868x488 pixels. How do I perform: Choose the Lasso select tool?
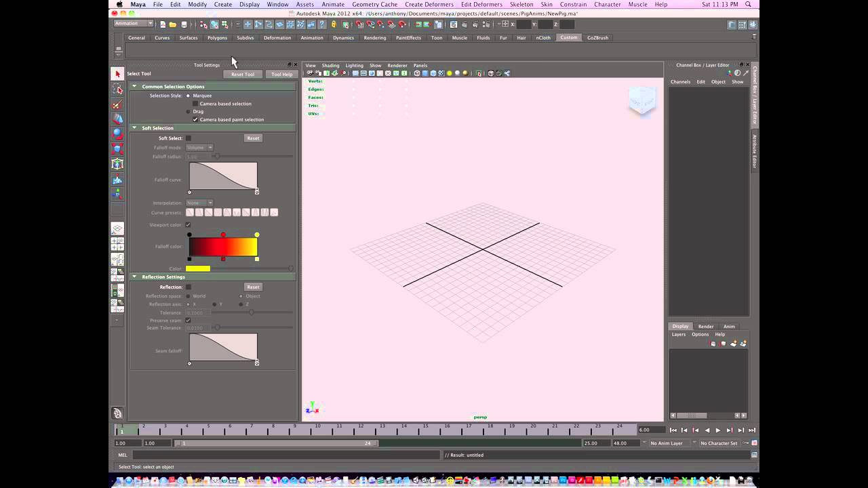click(117, 89)
